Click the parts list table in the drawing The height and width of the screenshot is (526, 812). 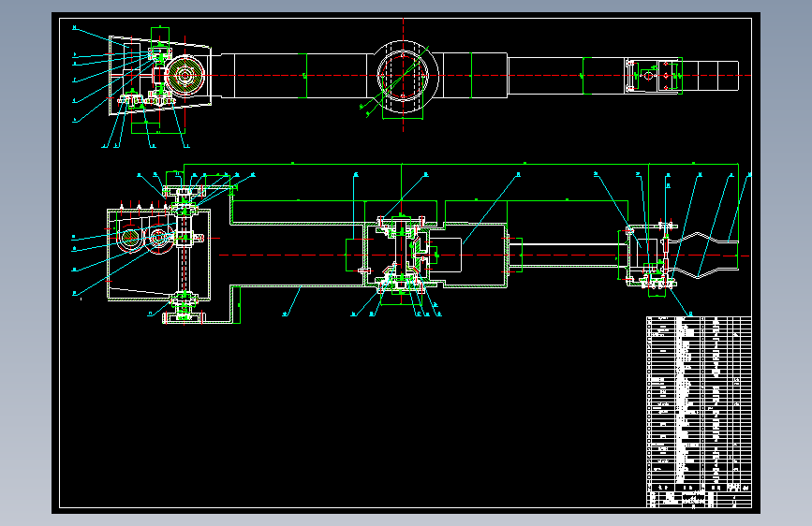click(699, 403)
